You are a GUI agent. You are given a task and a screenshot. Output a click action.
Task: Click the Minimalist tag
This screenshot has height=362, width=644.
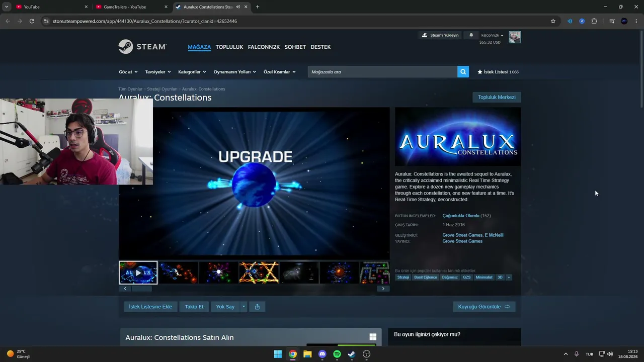pos(484,278)
